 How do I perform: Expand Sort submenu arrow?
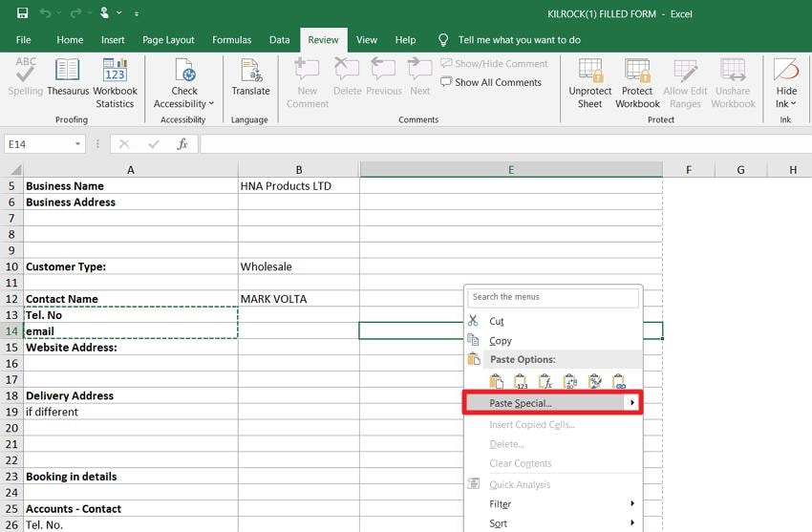(x=632, y=522)
